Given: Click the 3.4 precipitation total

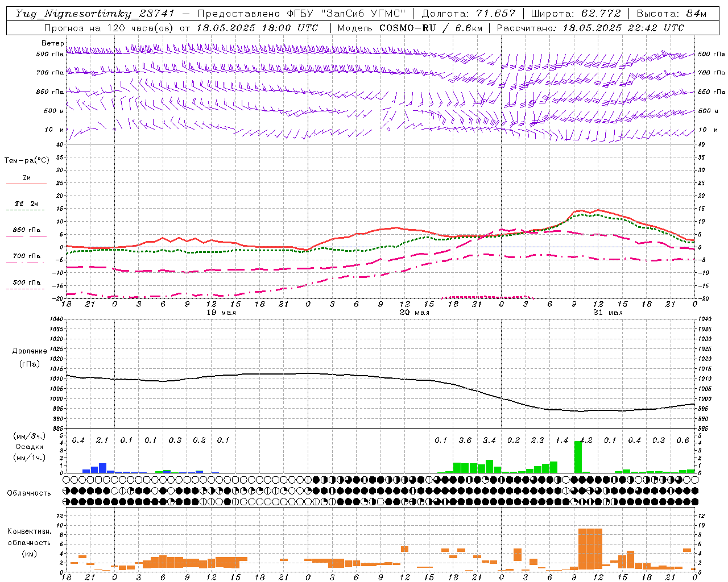Looking at the screenshot, I should click(x=489, y=440).
